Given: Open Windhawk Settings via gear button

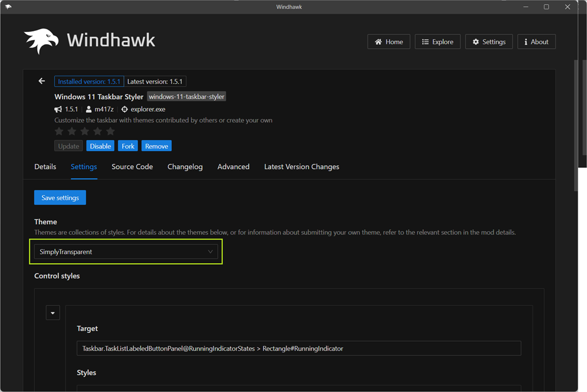Looking at the screenshot, I should pyautogui.click(x=489, y=42).
